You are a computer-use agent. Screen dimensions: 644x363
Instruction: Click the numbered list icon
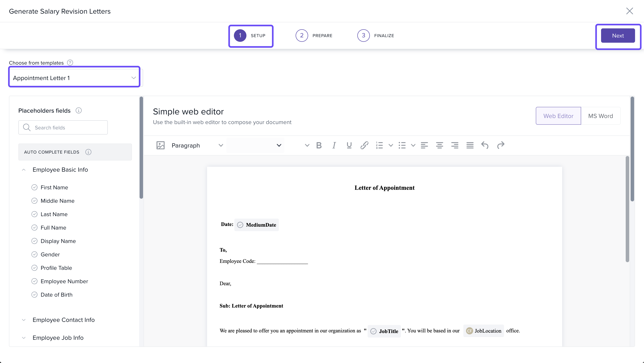379,145
